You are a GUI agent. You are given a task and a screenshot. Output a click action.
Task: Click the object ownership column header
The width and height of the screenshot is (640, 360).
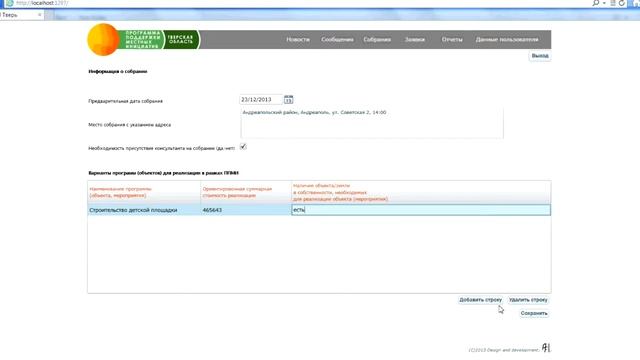pos(421,192)
